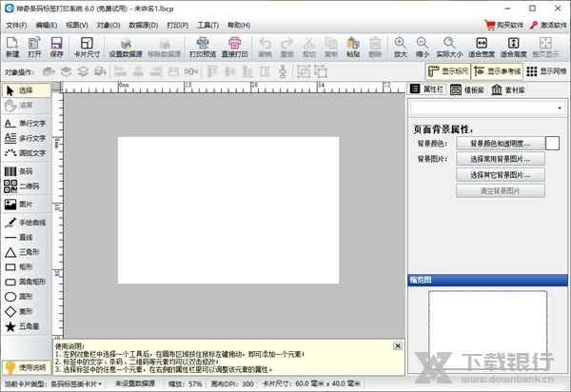Click the white background color swatch
571x392 pixels.
pyautogui.click(x=552, y=143)
